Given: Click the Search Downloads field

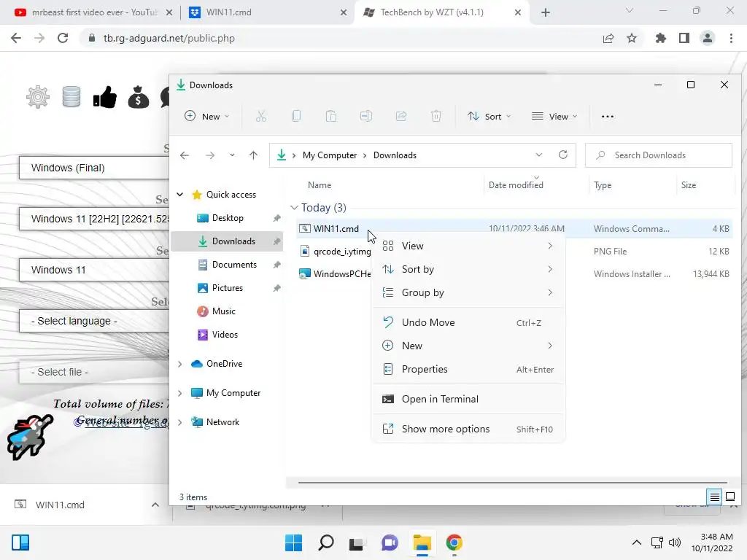Looking at the screenshot, I should click(x=659, y=155).
